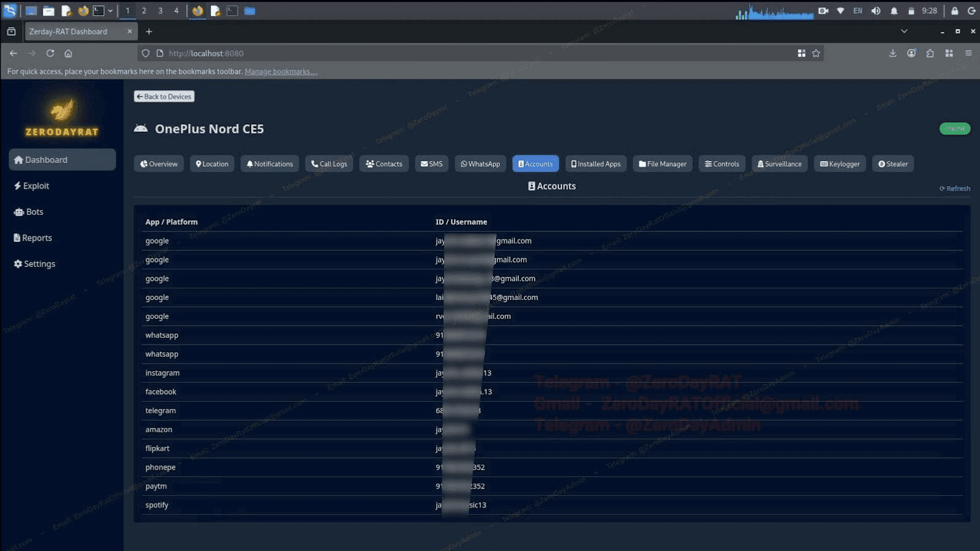
Task: Open the Firefox account icon
Action: 911,53
